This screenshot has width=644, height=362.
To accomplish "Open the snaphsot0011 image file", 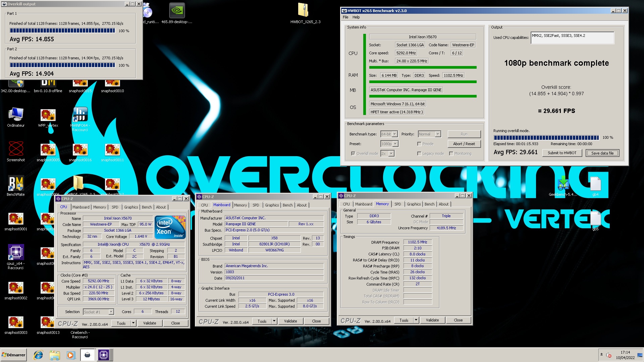I will pos(112,152).
